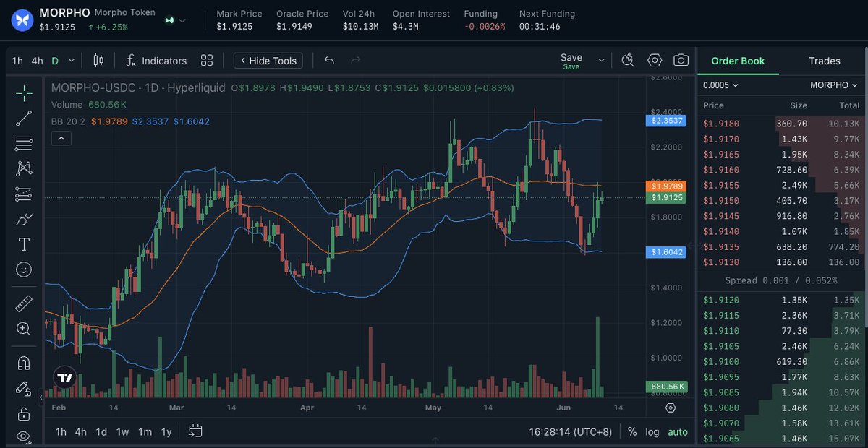Set bottom date range to 1d
The height and width of the screenshot is (448, 868).
[102, 432]
